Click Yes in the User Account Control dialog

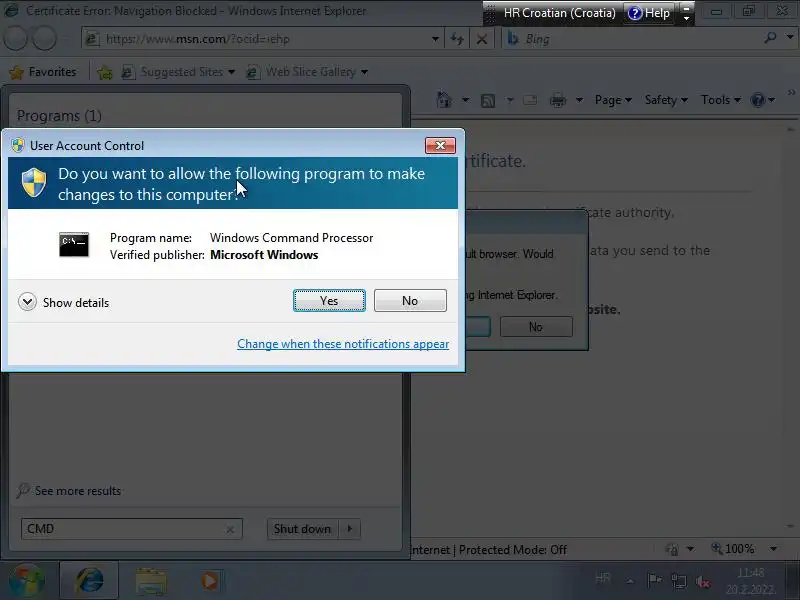329,301
